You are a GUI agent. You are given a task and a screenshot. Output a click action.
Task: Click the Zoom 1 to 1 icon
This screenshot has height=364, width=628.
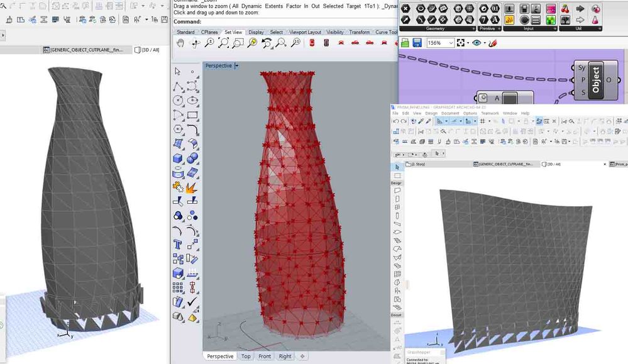[x=296, y=43]
